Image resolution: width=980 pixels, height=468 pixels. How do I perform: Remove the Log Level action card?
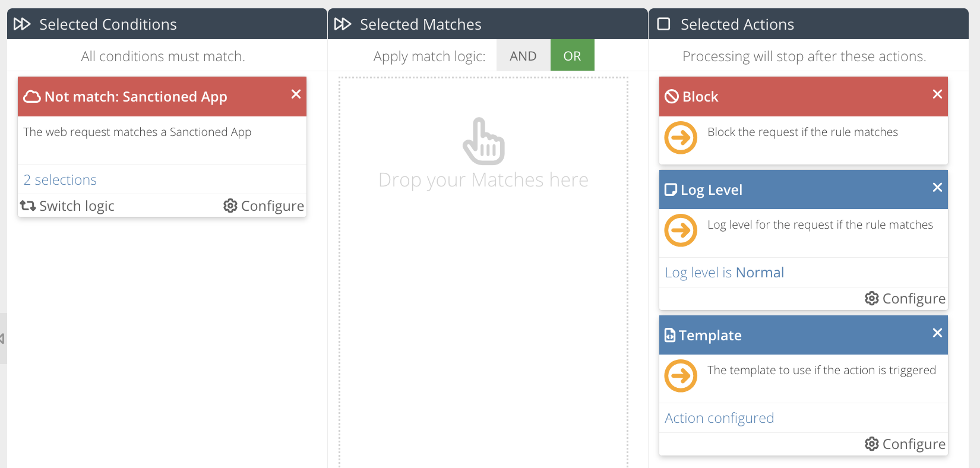click(x=937, y=188)
